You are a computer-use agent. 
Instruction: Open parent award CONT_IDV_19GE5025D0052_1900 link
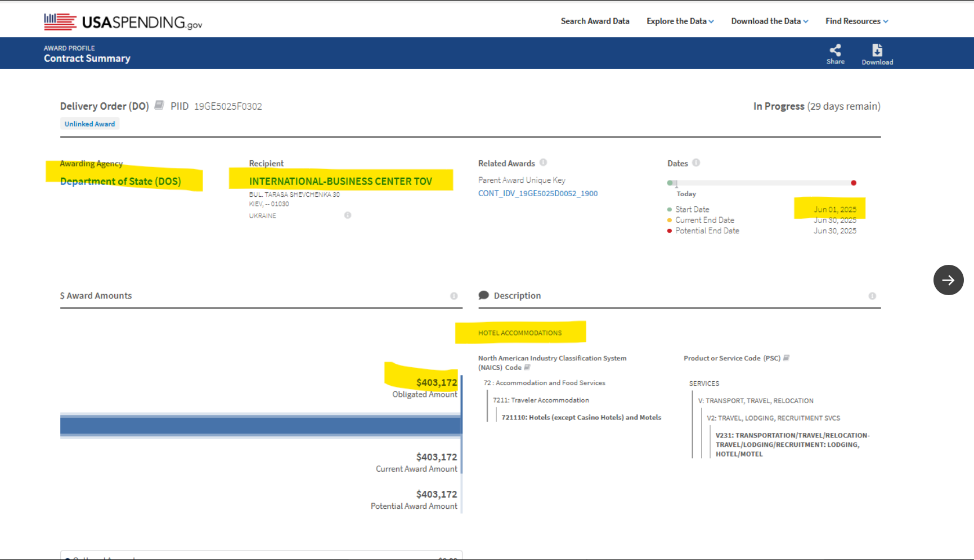[538, 193]
